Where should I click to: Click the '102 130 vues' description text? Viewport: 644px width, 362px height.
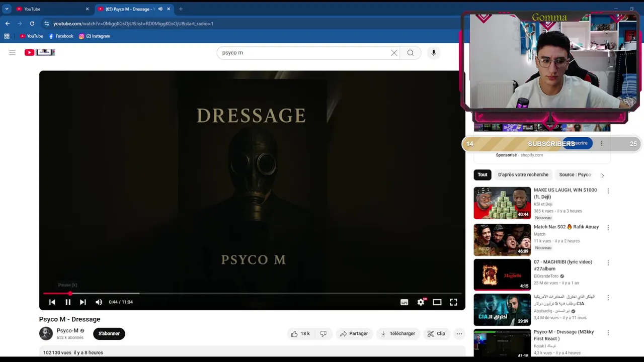tap(57, 353)
